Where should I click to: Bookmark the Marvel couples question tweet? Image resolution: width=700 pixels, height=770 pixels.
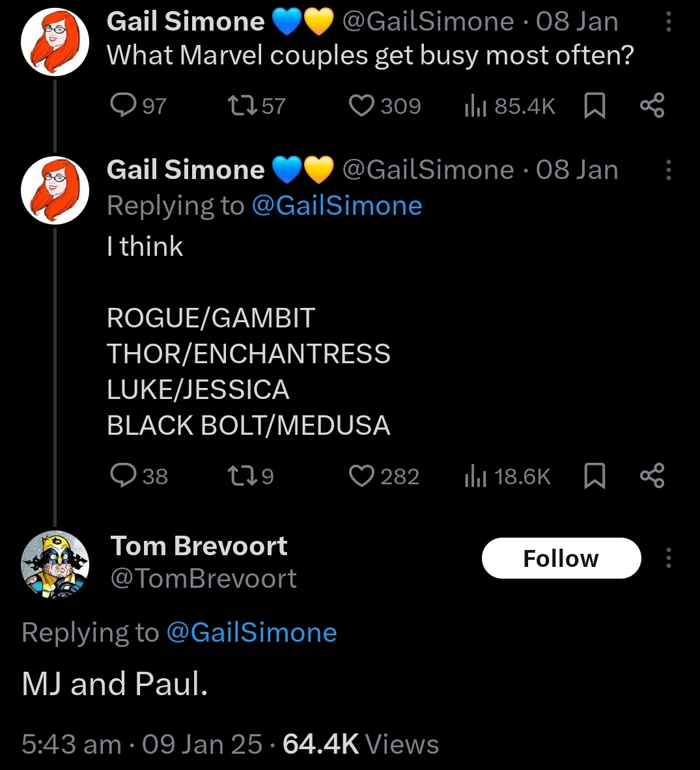[594, 105]
